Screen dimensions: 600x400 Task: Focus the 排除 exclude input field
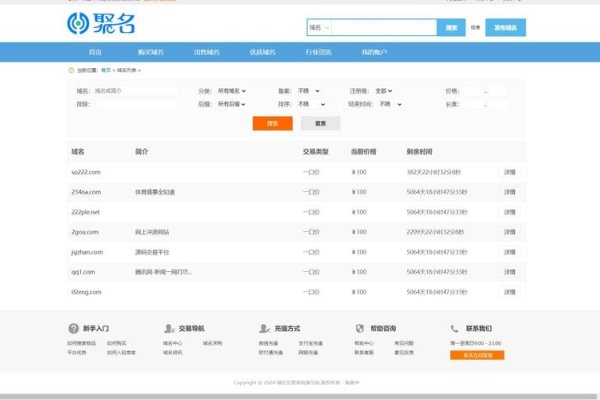point(136,104)
